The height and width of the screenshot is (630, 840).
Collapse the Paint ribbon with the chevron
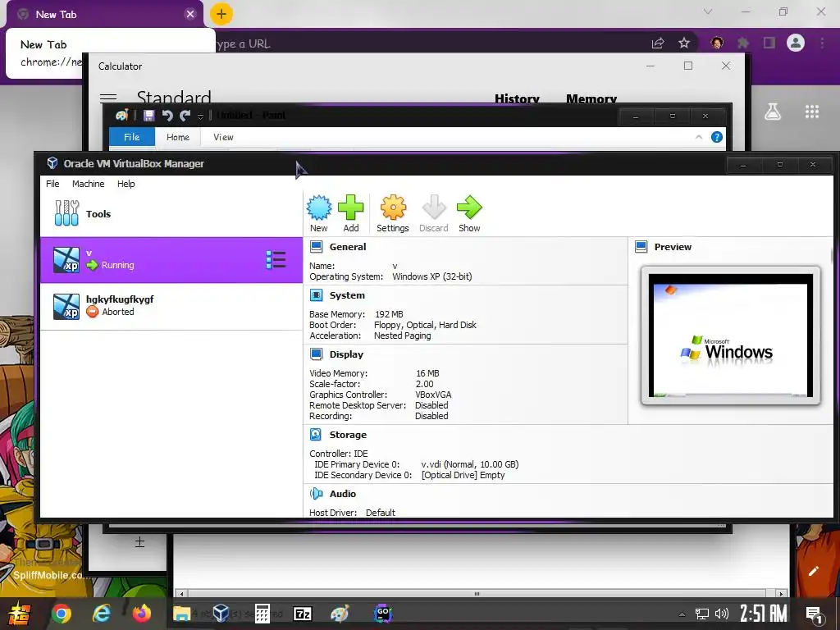699,137
